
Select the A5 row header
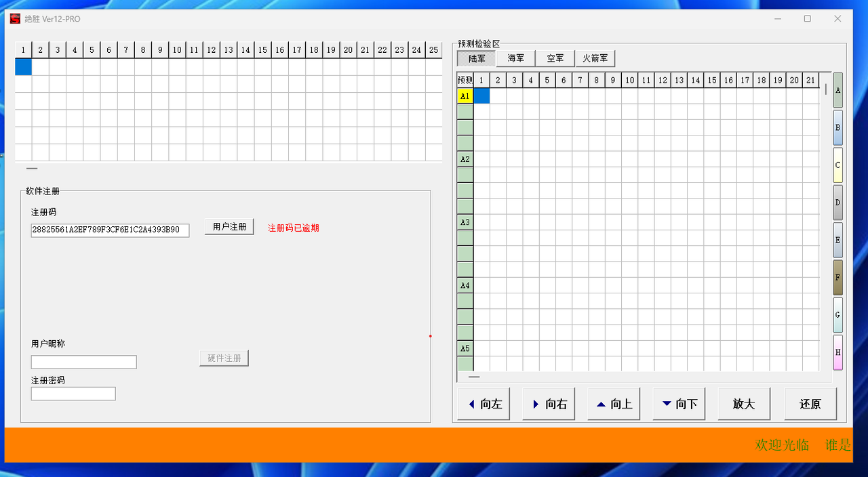click(465, 348)
